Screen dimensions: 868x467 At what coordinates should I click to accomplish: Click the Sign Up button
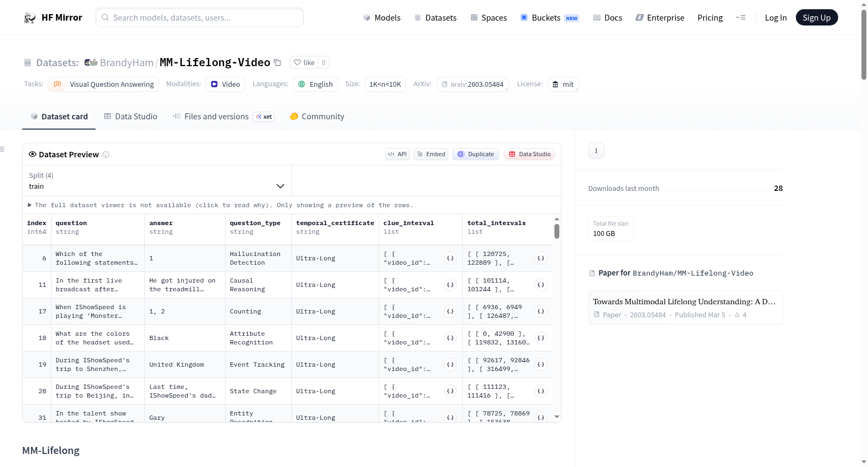pyautogui.click(x=816, y=18)
